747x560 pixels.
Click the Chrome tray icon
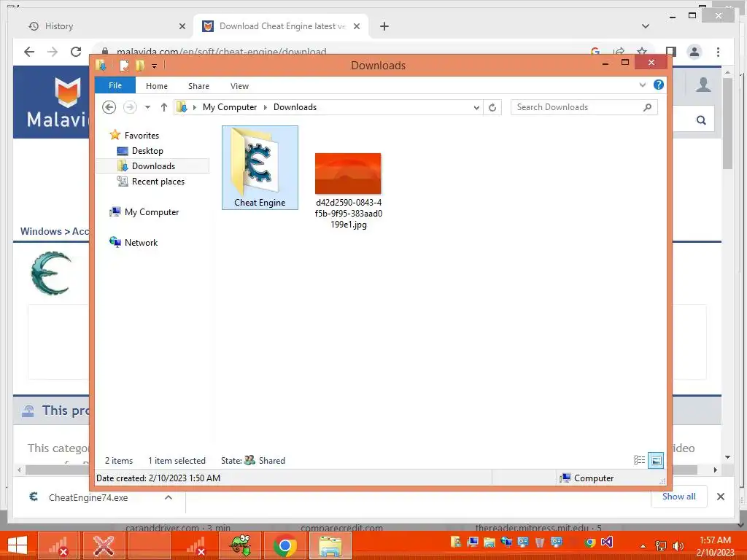pyautogui.click(x=589, y=542)
